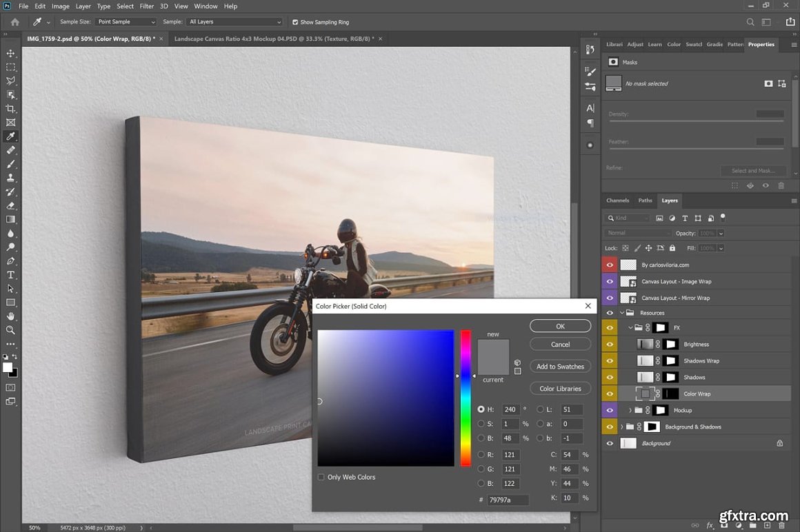
Task: Open the Sample Size dropdown
Action: 126,22
